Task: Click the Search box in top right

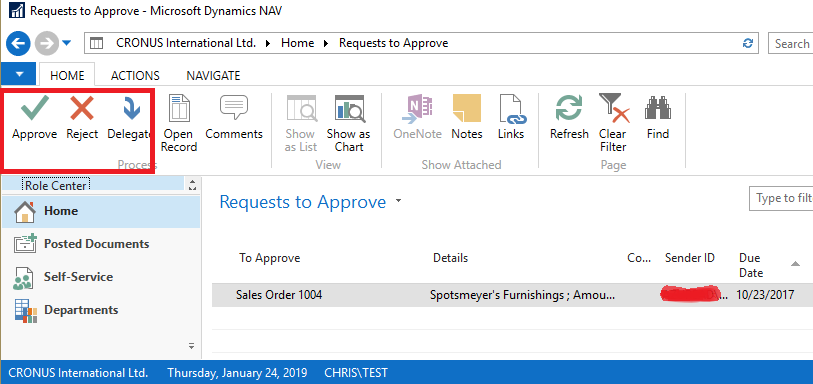Action: 790,44
